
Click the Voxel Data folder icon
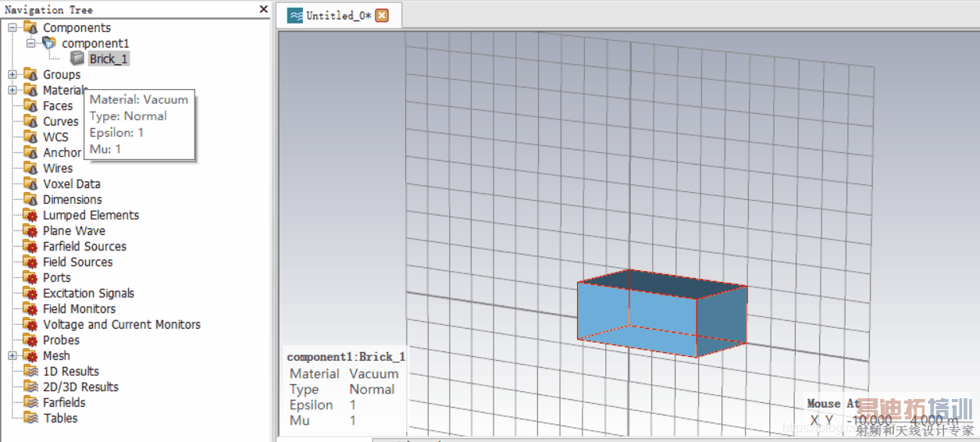click(30, 184)
